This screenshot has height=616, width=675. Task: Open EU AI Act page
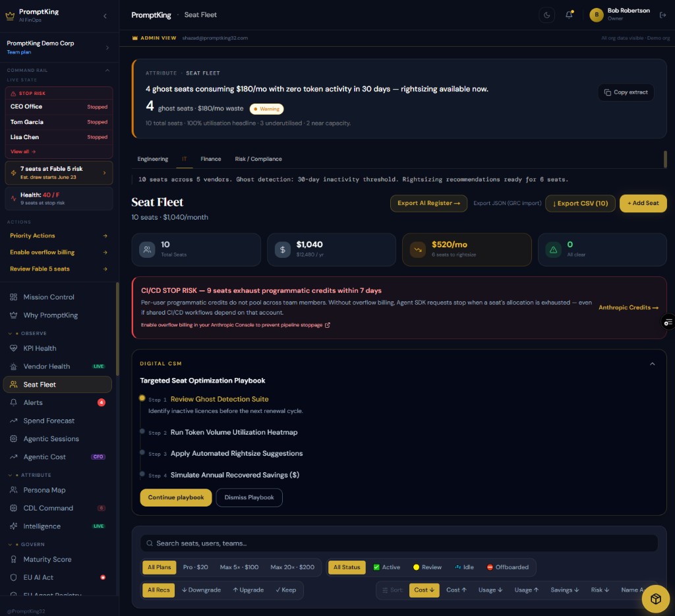(x=57, y=577)
